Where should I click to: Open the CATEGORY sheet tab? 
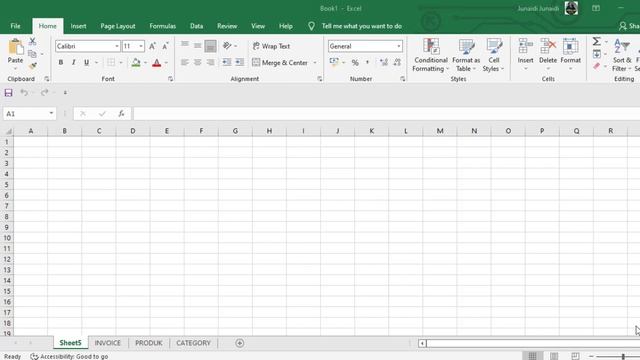coord(193,343)
